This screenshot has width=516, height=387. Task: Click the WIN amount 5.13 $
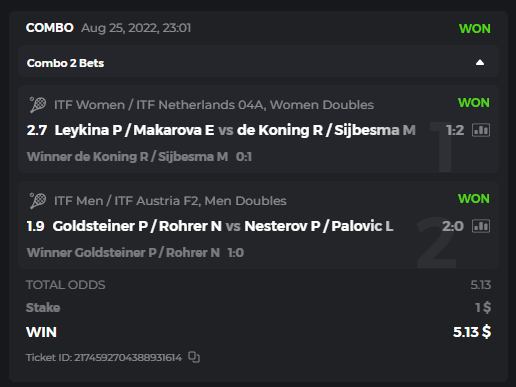[472, 332]
